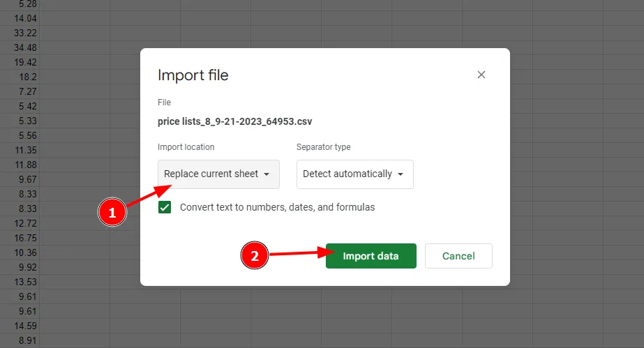Expand the Separator type dropdown

[x=354, y=174]
